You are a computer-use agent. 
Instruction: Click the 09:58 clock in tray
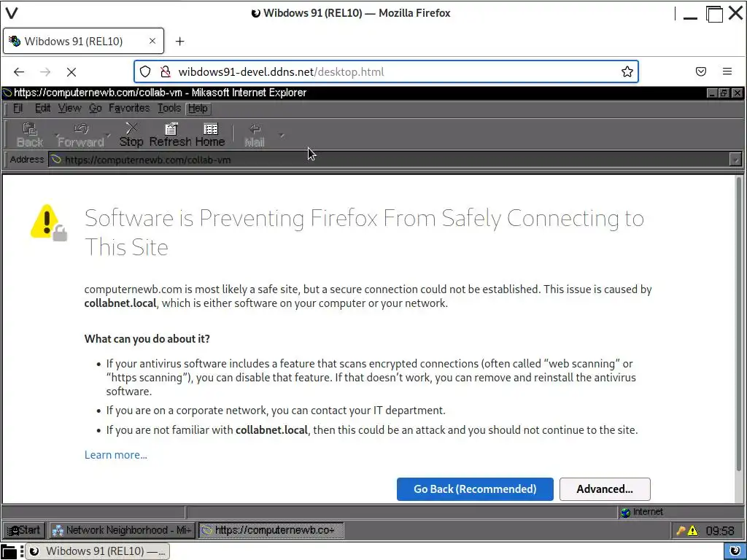point(720,531)
